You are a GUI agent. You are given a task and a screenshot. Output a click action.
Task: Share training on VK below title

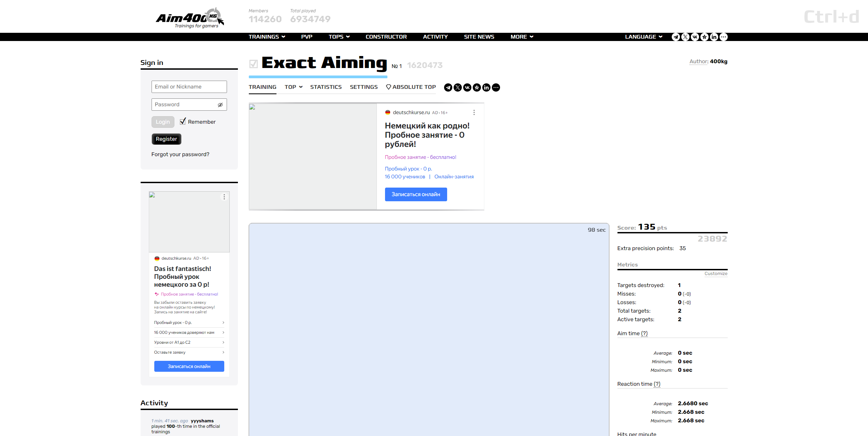pyautogui.click(x=467, y=87)
